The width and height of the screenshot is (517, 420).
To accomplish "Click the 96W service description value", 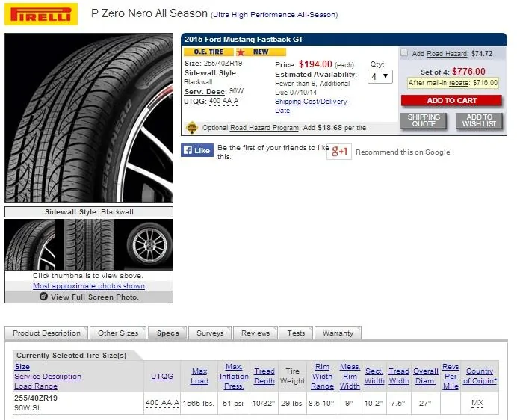I will tap(236, 91).
